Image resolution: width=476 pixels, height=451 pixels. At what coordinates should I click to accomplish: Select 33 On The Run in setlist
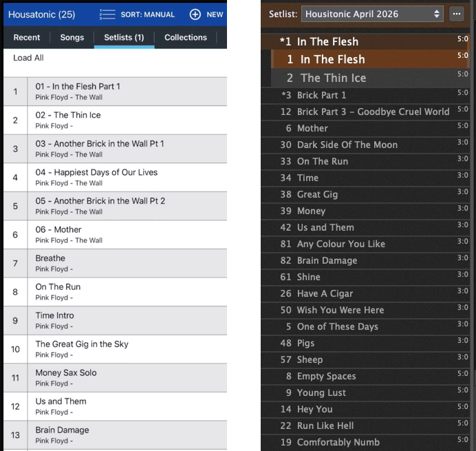tap(365, 161)
